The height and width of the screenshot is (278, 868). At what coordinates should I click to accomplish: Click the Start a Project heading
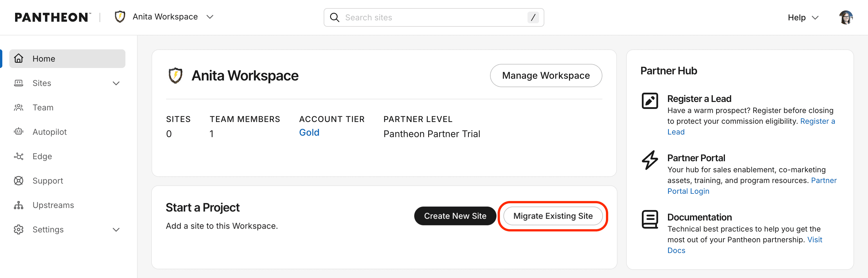pos(203,207)
